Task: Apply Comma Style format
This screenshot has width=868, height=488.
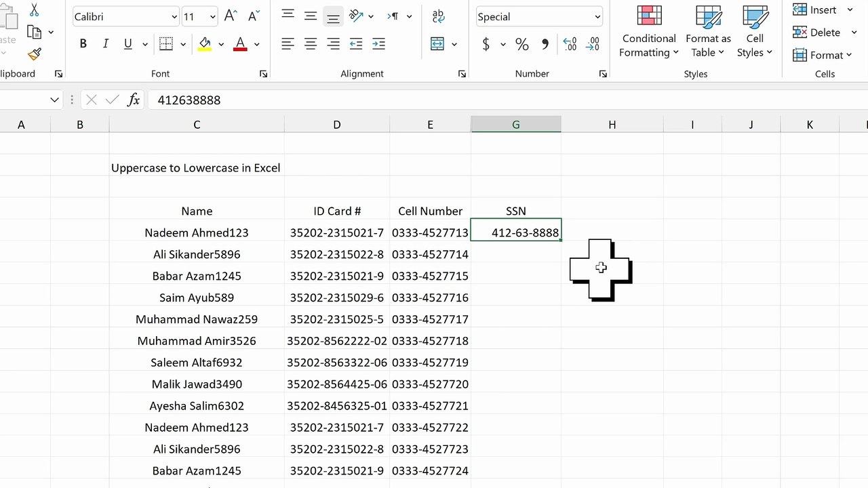Action: (545, 44)
